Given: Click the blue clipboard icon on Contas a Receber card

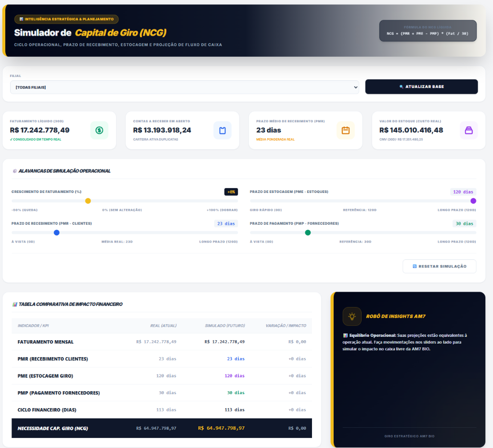Looking at the screenshot, I should click(222, 130).
